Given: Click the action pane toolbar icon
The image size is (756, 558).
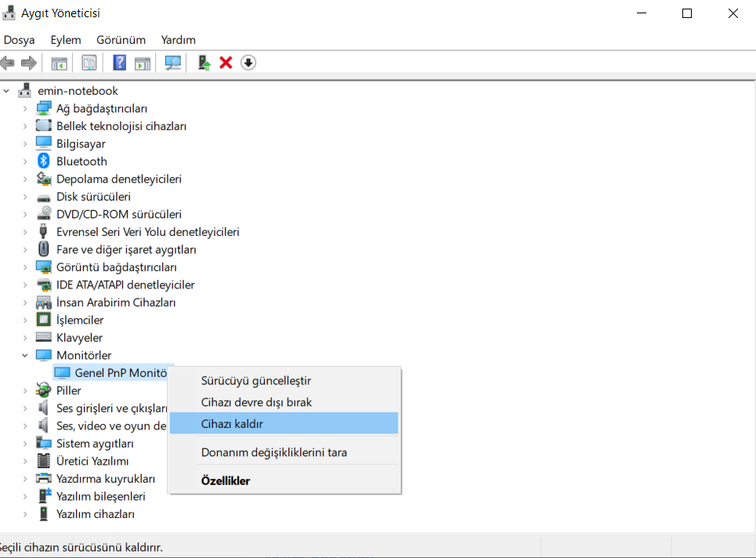Looking at the screenshot, I should point(143,63).
